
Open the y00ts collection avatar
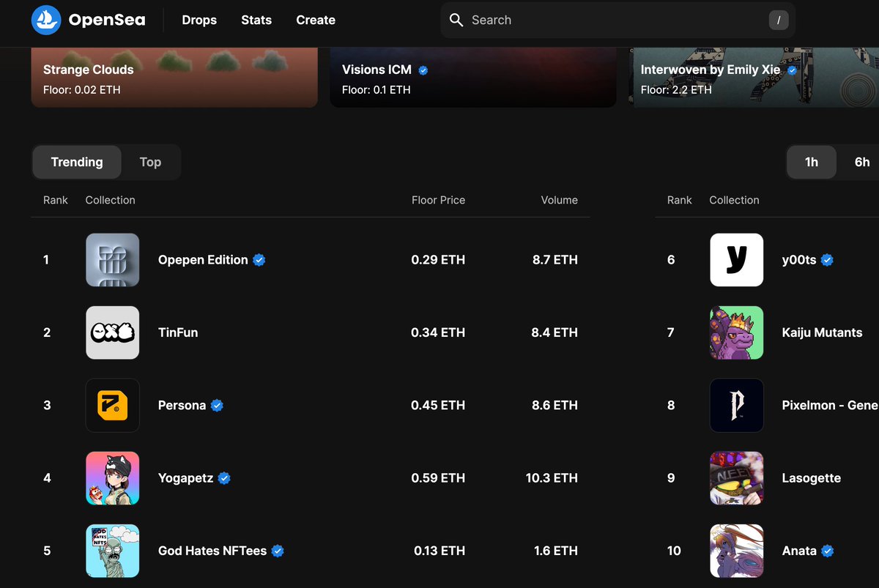click(x=737, y=260)
